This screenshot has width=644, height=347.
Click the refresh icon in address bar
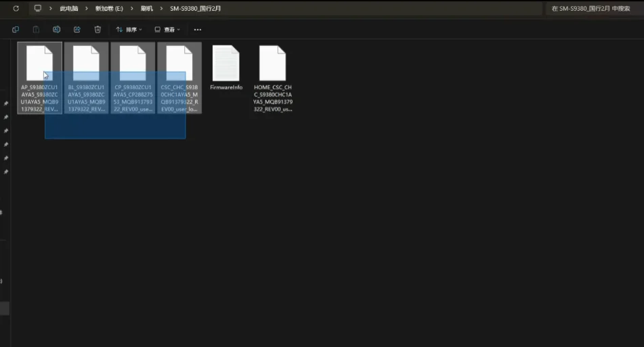16,8
